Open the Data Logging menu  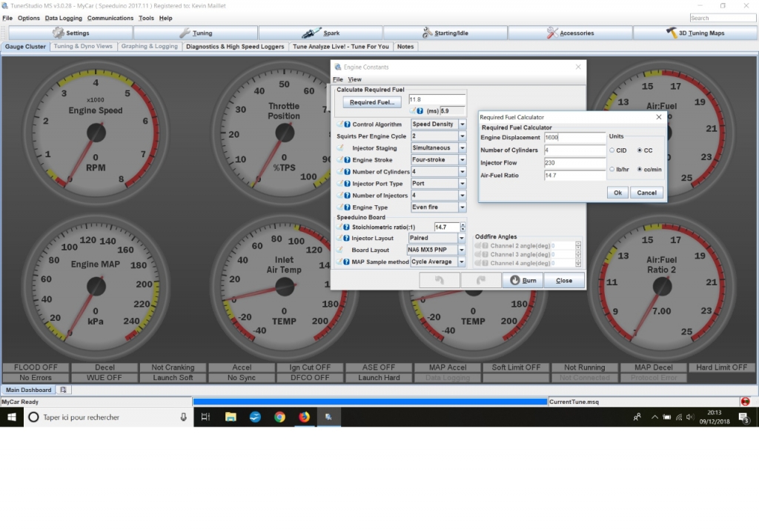[64, 18]
